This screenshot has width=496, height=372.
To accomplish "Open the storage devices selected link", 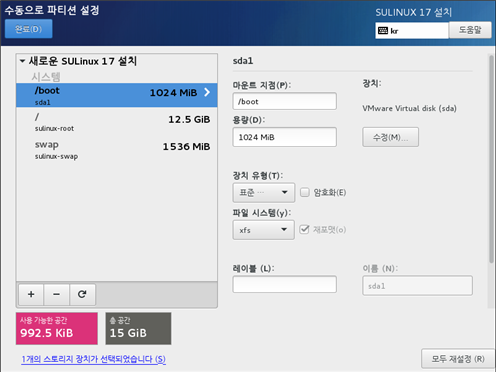I will pyautogui.click(x=93, y=359).
